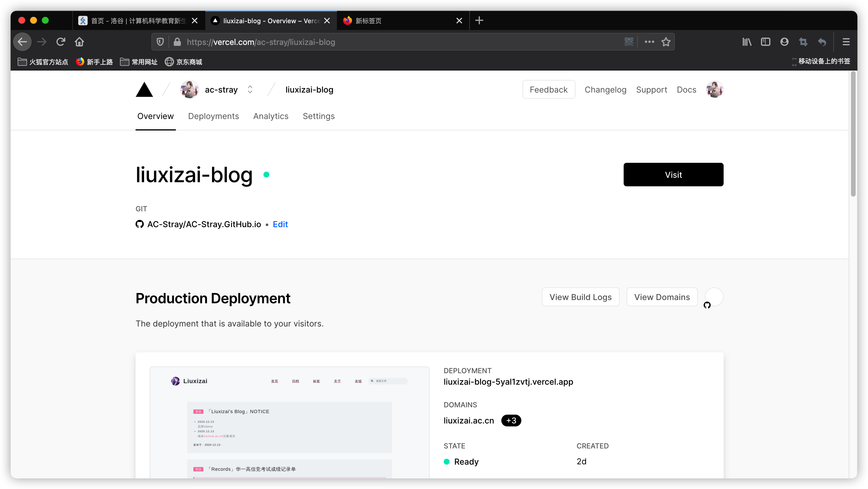The height and width of the screenshot is (489, 868).
Task: Click the screenshot crop icon in toolbar
Action: (803, 42)
